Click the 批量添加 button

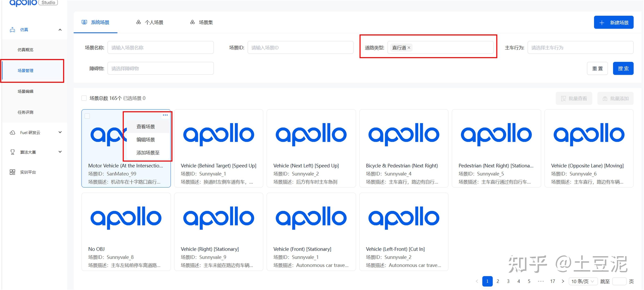pyautogui.click(x=615, y=99)
